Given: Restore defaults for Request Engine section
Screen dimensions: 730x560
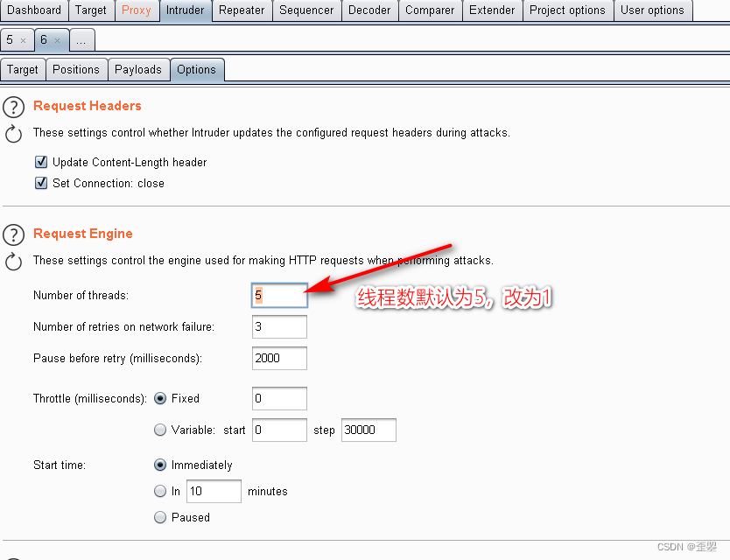Looking at the screenshot, I should click(x=13, y=261).
